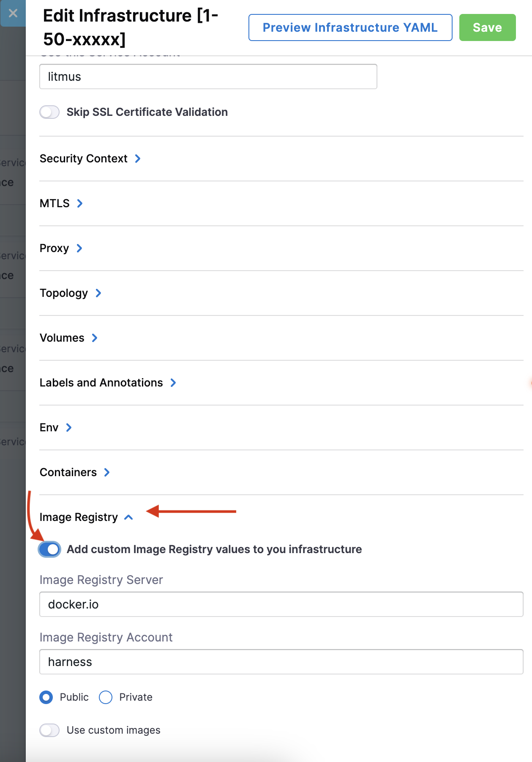This screenshot has width=532, height=762.
Task: Expand the Security Context section
Action: click(138, 159)
